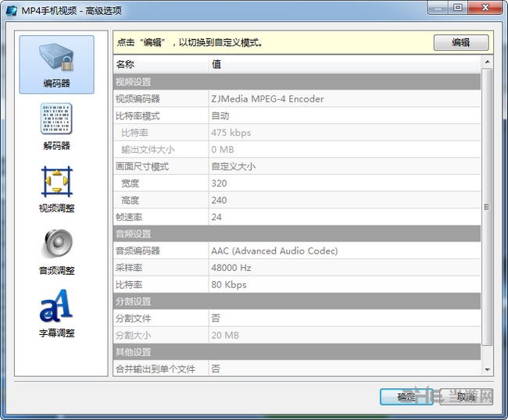
Task: Click the 视频编码器 row label
Action: pyautogui.click(x=138, y=98)
